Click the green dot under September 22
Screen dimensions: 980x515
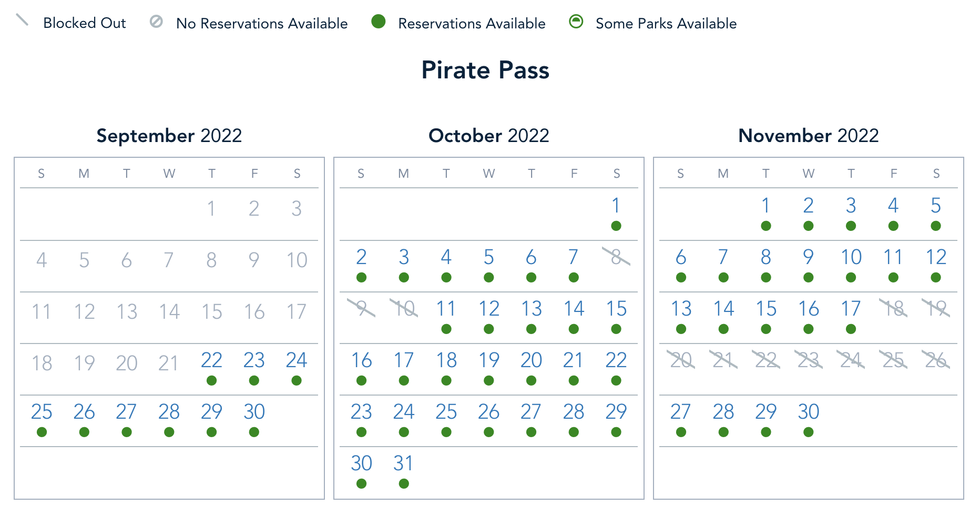tap(212, 381)
